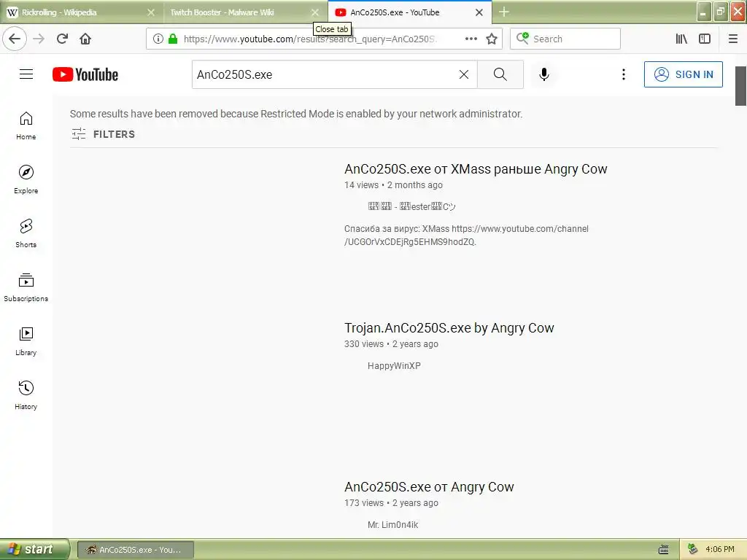
Task: Open page actions three-dot menu in address bar
Action: (471, 39)
